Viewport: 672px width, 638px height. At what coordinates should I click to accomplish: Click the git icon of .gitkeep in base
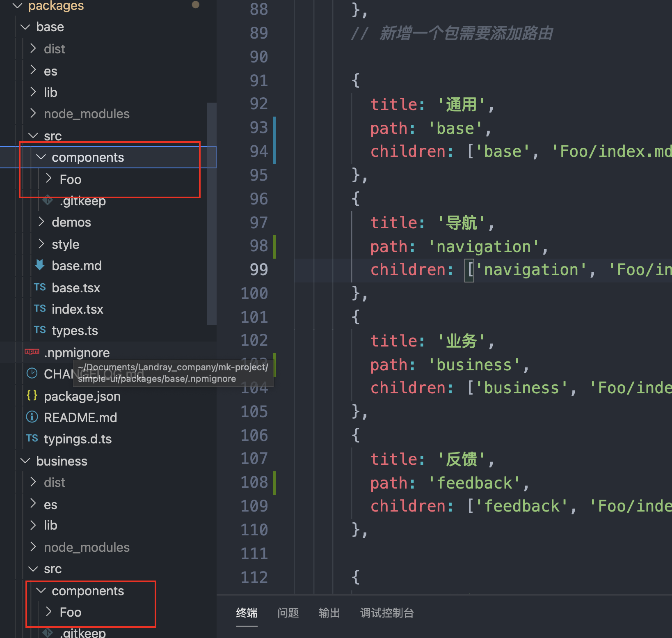[48, 200]
